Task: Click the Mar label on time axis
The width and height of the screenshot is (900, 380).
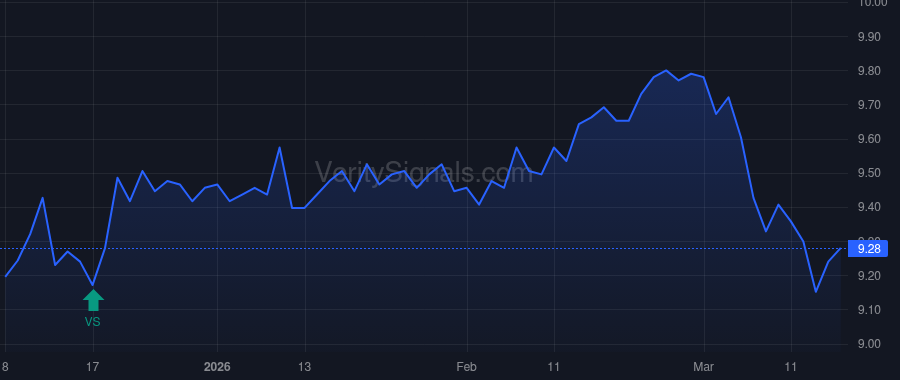Action: [703, 367]
